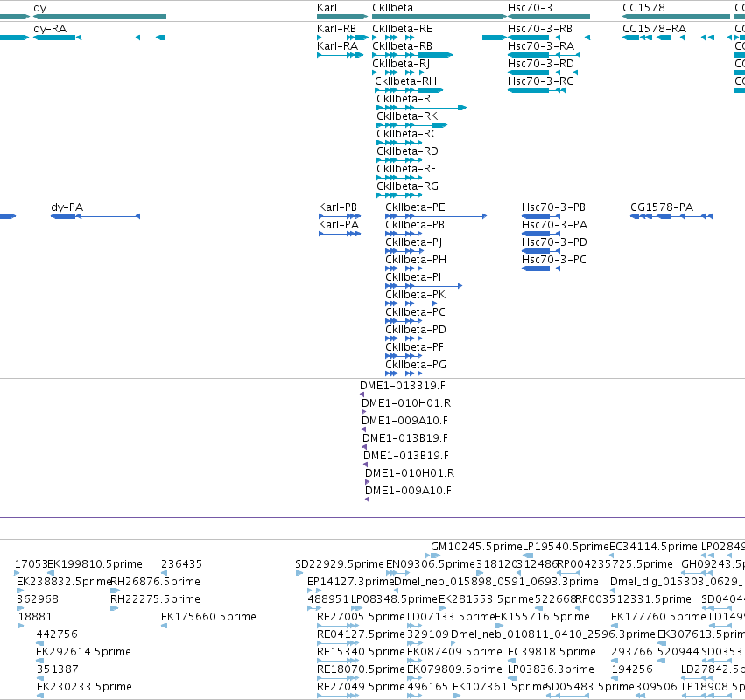
Task: Select transcript dy-RA
Action: pyautogui.click(x=50, y=29)
